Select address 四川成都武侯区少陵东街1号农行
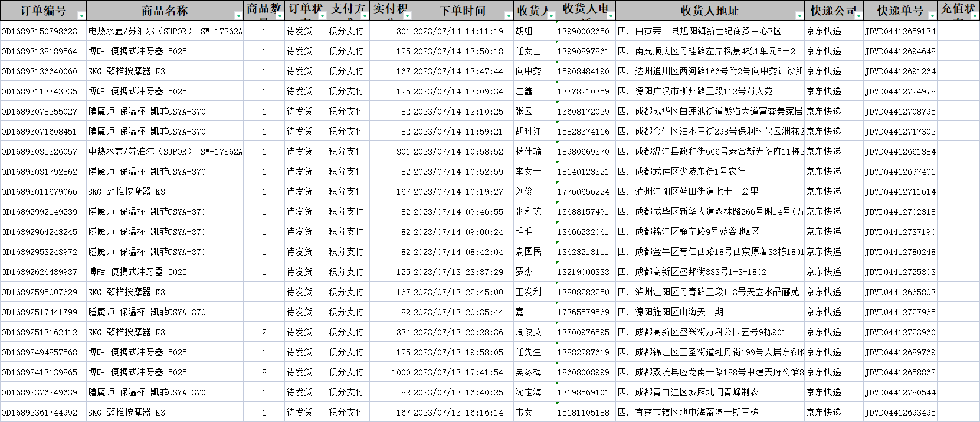 click(x=681, y=172)
